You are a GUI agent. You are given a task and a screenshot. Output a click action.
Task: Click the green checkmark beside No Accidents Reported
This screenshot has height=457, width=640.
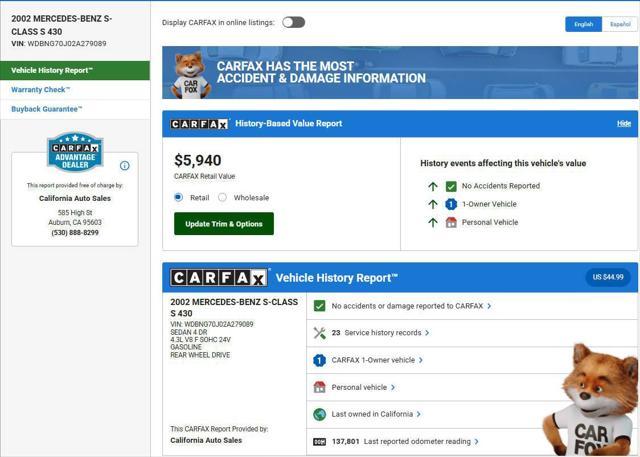[x=451, y=186]
